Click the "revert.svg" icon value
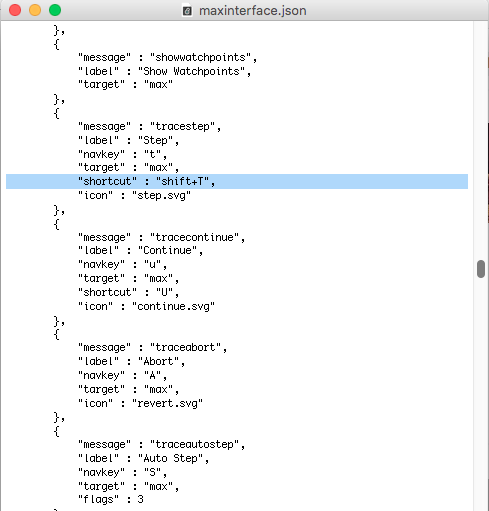489x511 pixels. point(167,403)
